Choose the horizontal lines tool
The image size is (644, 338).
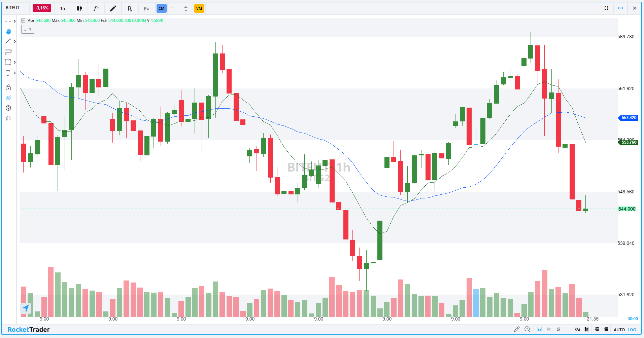(8, 52)
